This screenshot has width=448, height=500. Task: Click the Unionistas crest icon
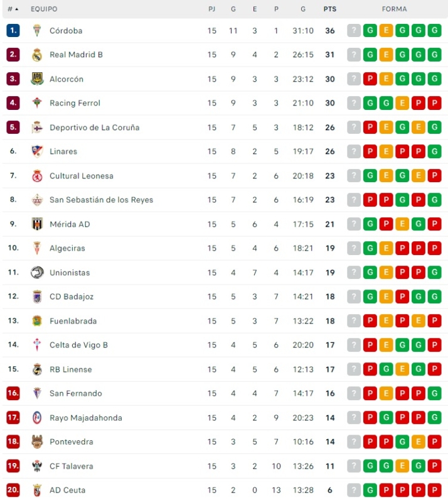[x=36, y=273]
